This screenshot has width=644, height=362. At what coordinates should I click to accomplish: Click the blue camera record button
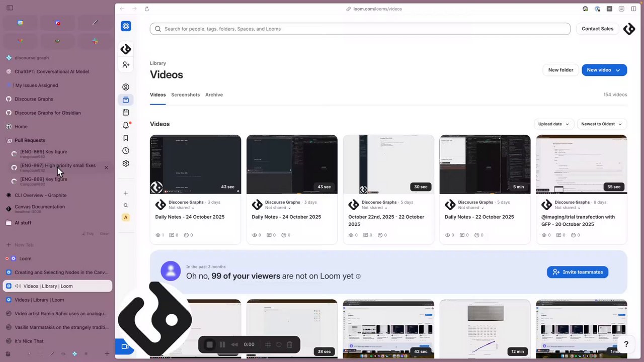point(124,347)
